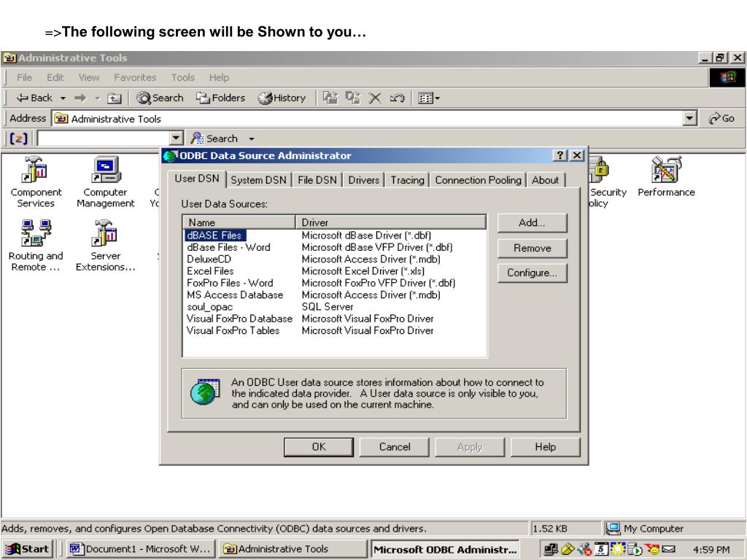
Task: Open the search toolbar combo dropdown
Action: pos(176,139)
